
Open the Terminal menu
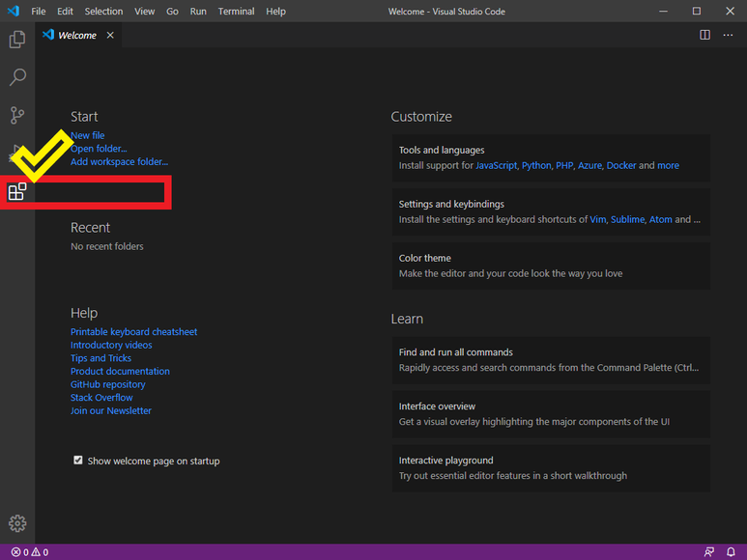click(236, 11)
